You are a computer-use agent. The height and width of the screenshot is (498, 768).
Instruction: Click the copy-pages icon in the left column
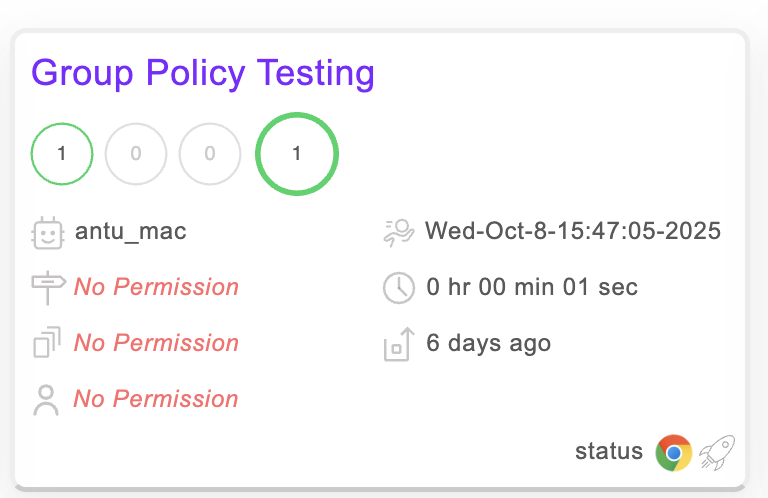pos(47,343)
